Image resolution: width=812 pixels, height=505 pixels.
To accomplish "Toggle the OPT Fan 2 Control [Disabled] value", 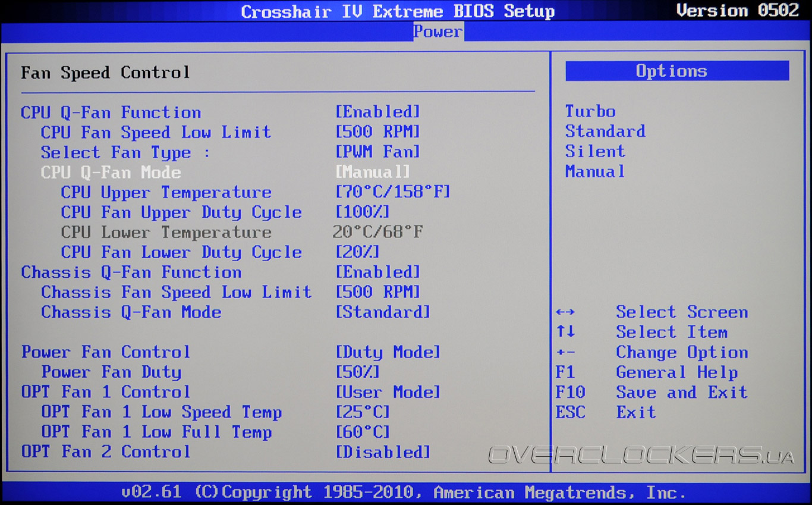I will tap(383, 451).
